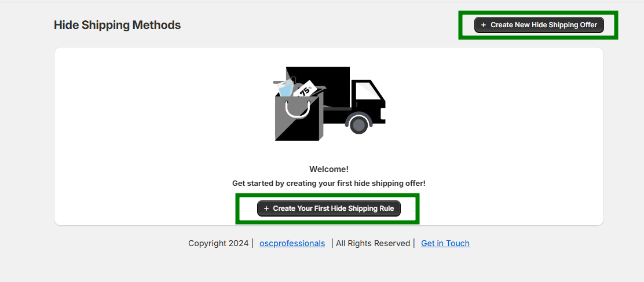
Task: Click the 'Get started by creating' message
Action: 329,184
